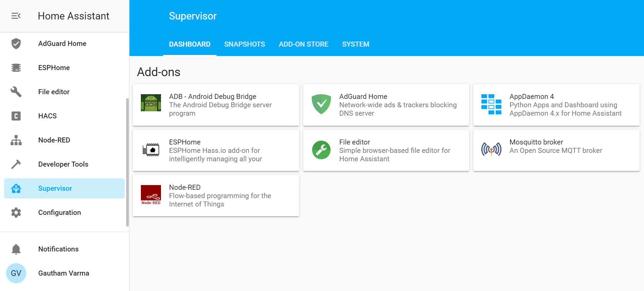Image resolution: width=644 pixels, height=291 pixels.
Task: Open Node-RED from the sidebar
Action: (x=64, y=140)
